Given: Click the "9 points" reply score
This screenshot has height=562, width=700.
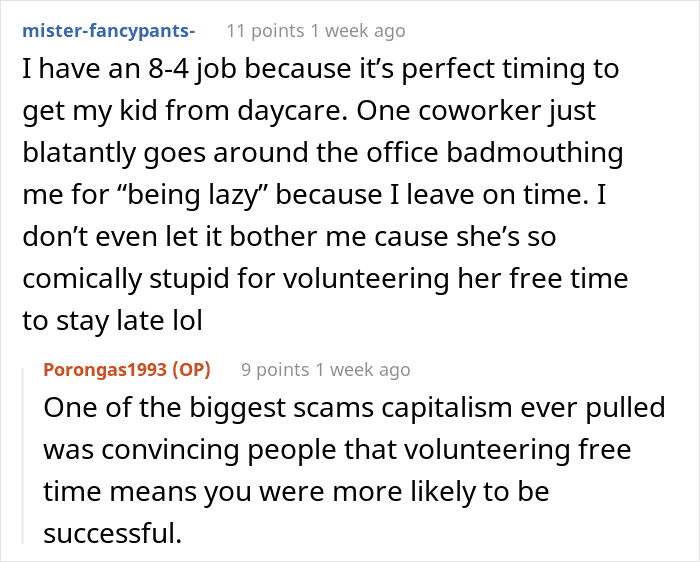Looking at the screenshot, I should tap(275, 370).
